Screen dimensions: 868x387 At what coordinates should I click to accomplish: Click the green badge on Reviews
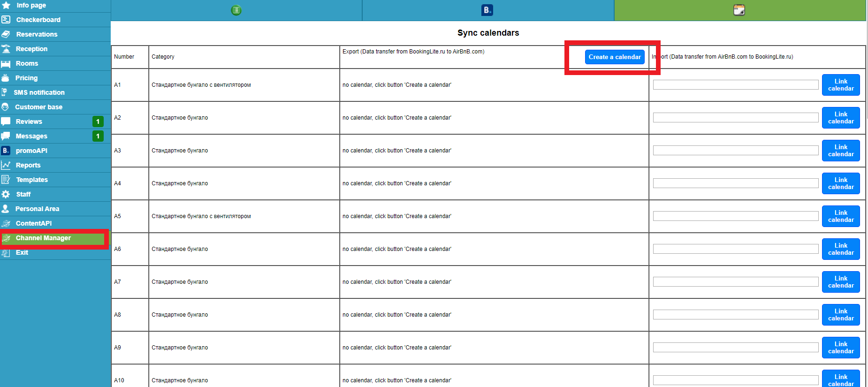tap(98, 121)
